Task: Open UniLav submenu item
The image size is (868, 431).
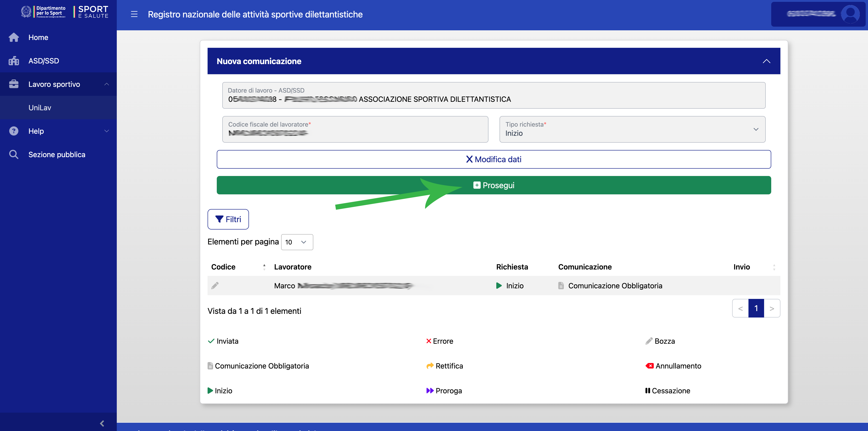Action: point(40,108)
